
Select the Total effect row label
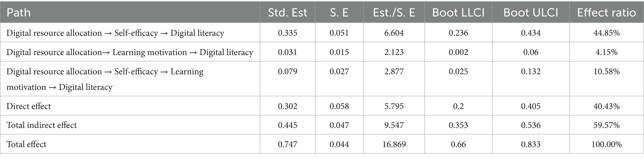26,144
